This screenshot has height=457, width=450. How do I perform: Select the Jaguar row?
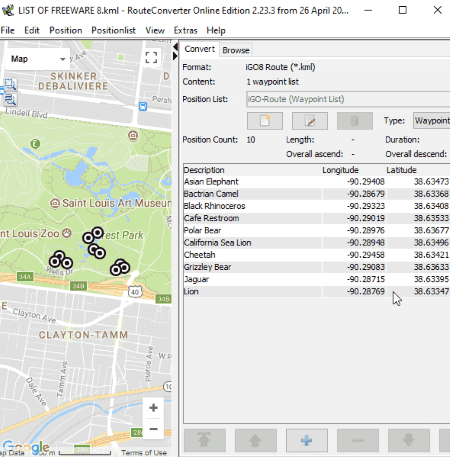coord(317,279)
